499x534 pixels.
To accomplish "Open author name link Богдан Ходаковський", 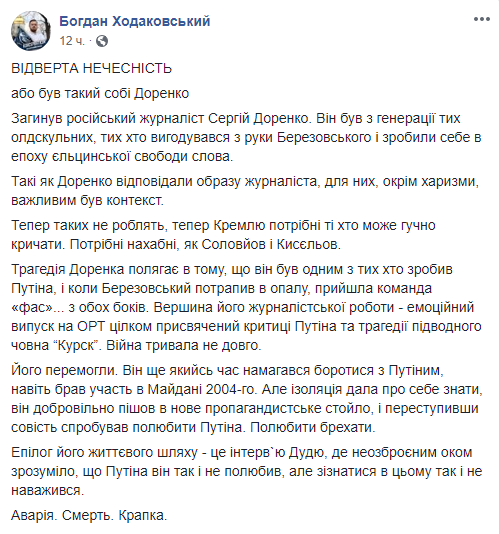I will [135, 21].
